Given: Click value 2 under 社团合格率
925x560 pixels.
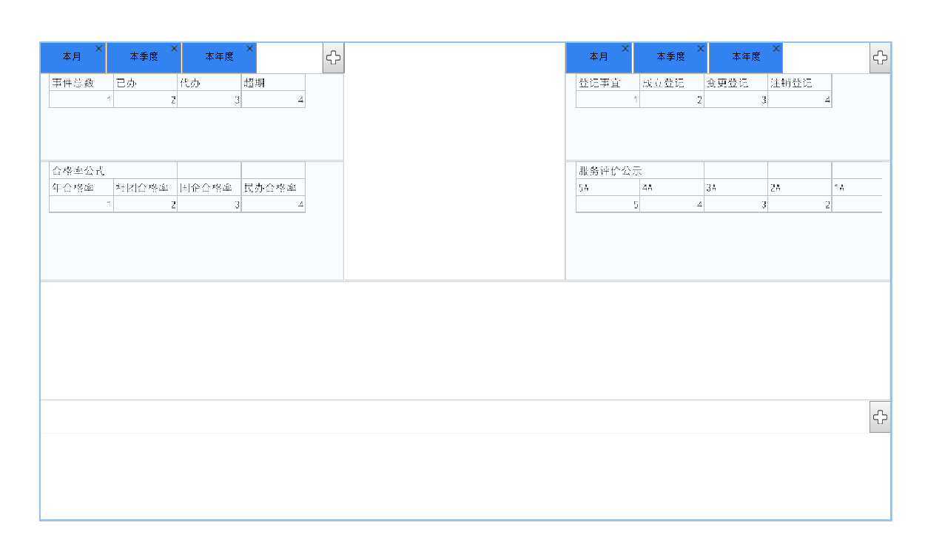Looking at the screenshot, I should point(145,205).
